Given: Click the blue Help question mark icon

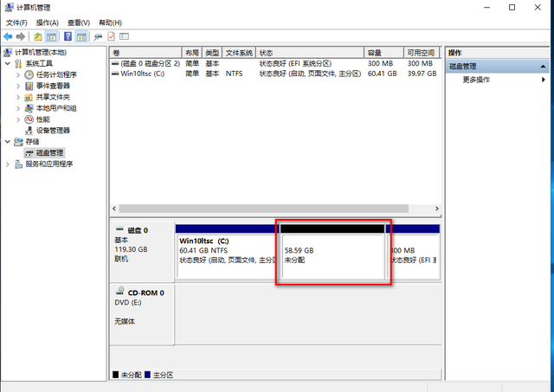Looking at the screenshot, I should click(68, 36).
